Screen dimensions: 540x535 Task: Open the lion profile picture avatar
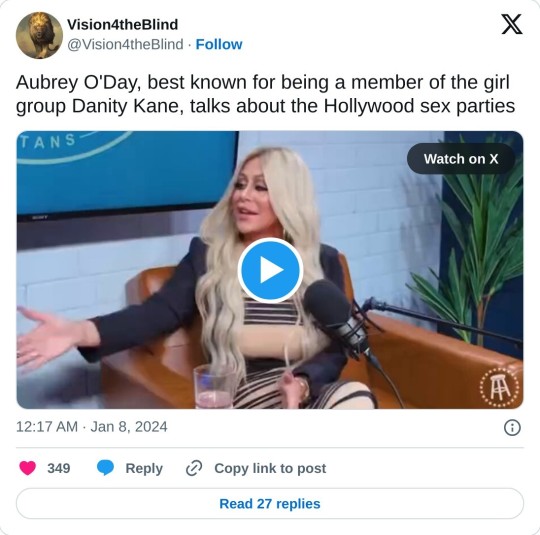coord(39,35)
